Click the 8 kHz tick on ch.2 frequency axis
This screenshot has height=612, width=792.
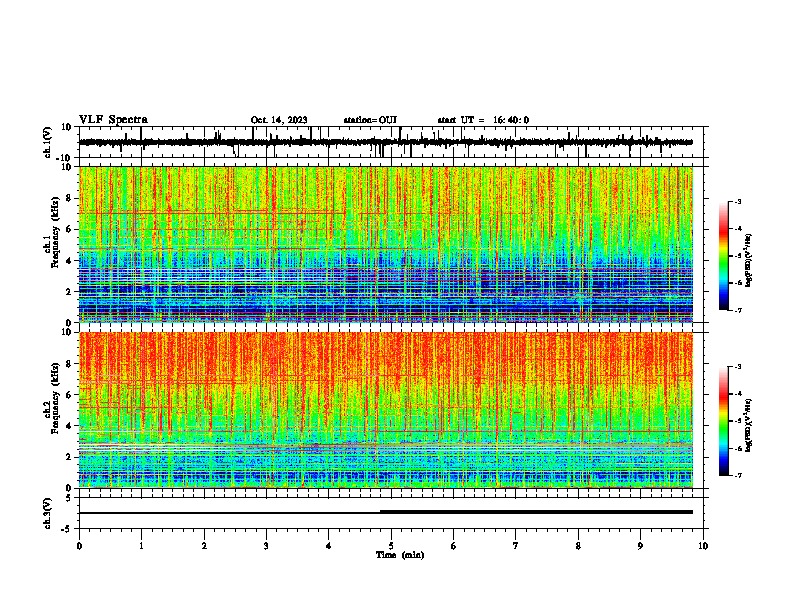coord(69,364)
